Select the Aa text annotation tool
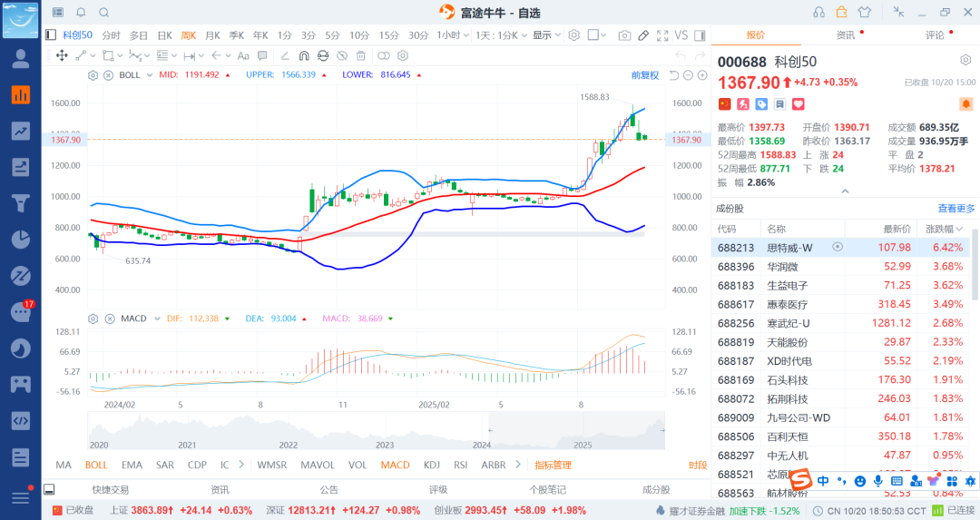This screenshot has width=980, height=520. tap(243, 55)
